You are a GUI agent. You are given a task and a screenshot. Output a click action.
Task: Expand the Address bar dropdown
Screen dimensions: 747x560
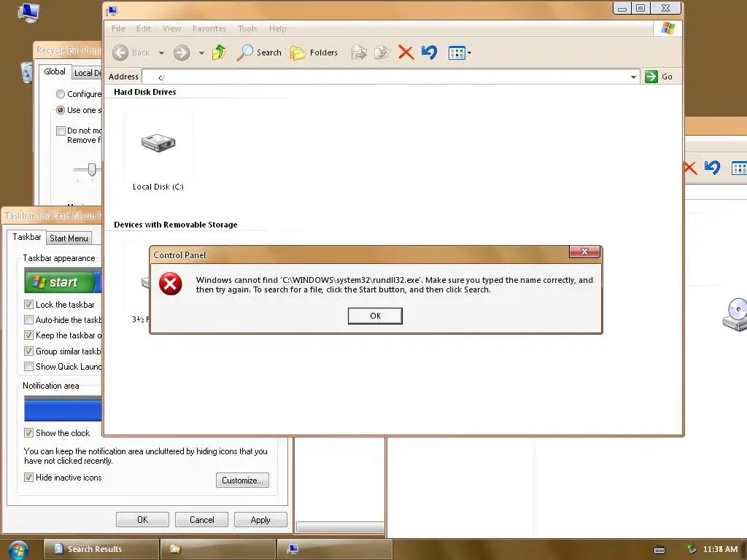(633, 77)
